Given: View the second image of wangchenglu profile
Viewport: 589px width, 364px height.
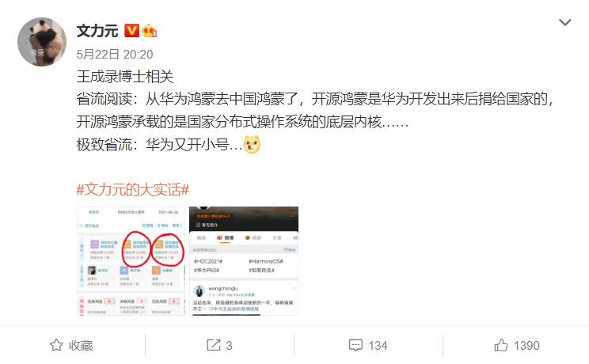Looking at the screenshot, I should (x=244, y=261).
